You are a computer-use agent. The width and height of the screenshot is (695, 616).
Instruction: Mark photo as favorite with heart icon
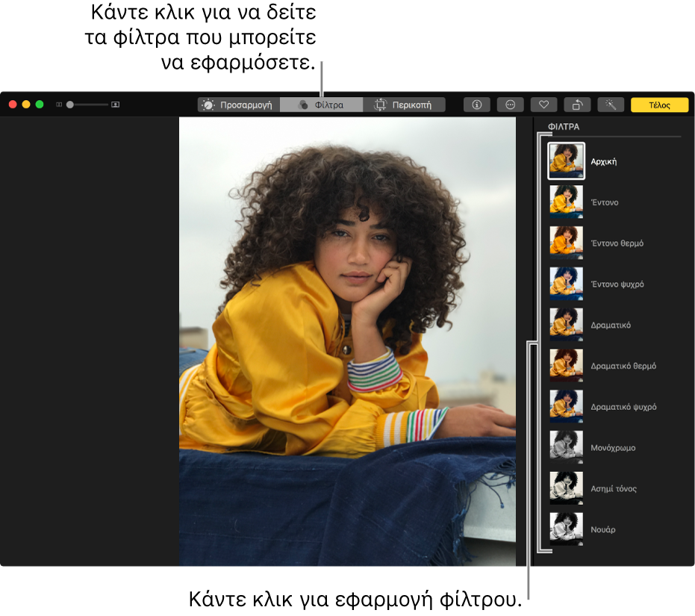[543, 105]
